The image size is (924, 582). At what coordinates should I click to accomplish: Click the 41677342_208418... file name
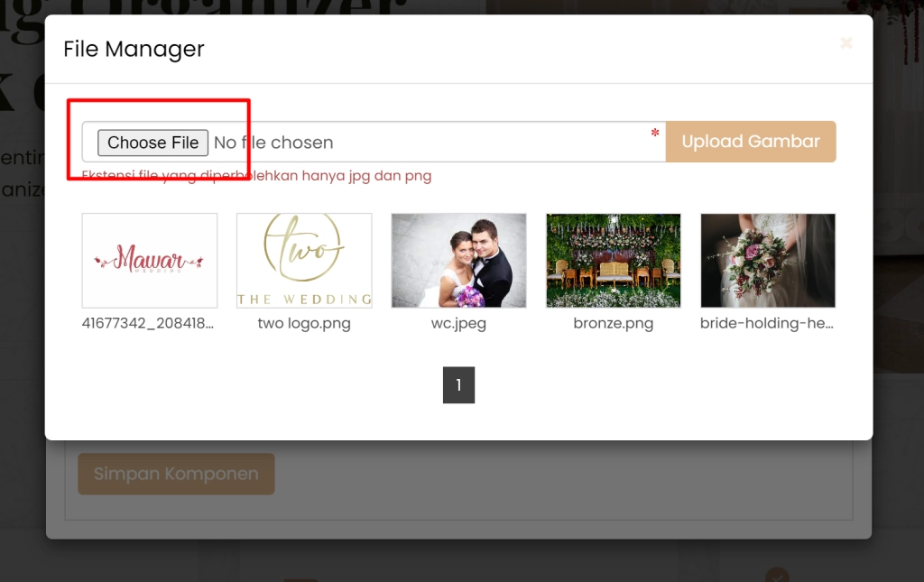pos(148,323)
